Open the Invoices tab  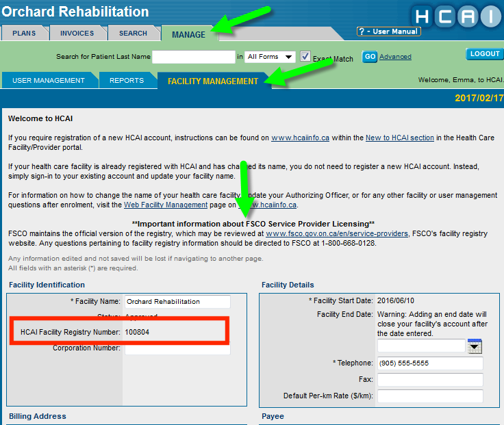pyautogui.click(x=77, y=33)
